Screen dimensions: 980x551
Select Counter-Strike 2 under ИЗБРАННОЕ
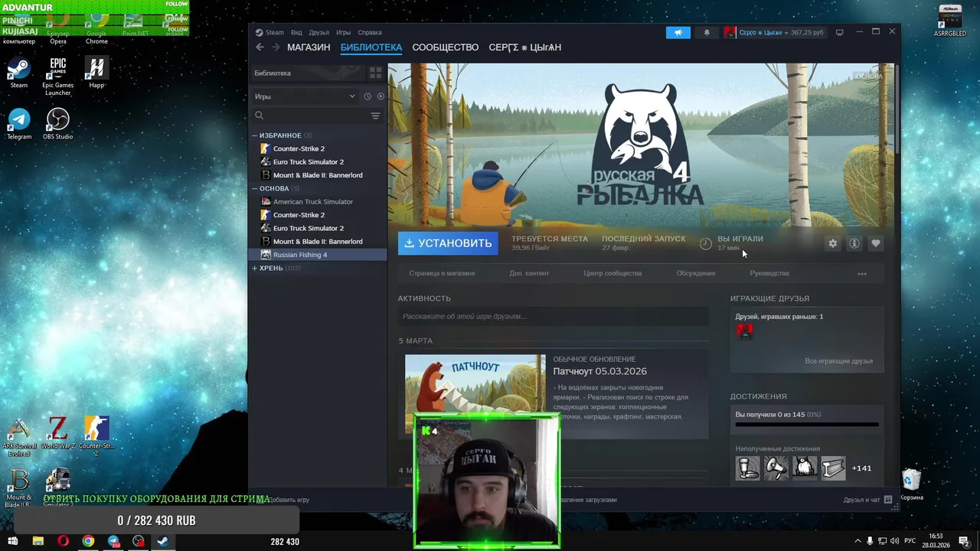[319, 148]
